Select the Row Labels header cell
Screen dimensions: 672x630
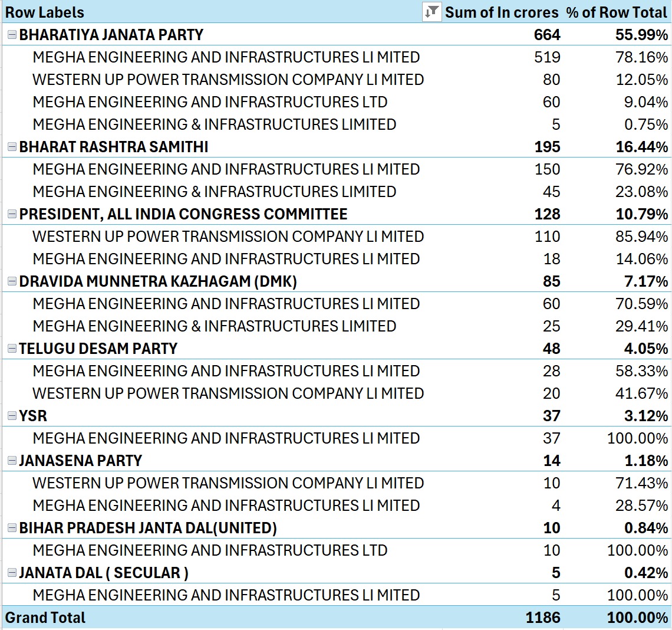click(45, 12)
